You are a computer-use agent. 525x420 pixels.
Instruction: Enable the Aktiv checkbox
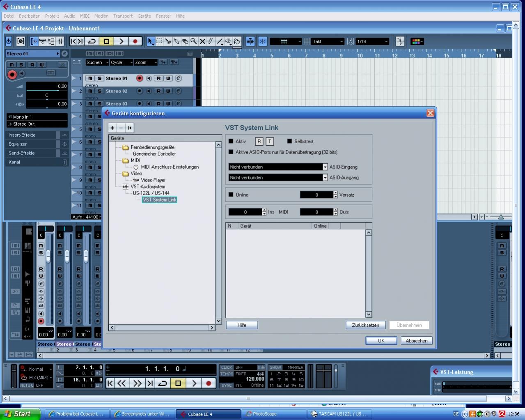pyautogui.click(x=231, y=141)
